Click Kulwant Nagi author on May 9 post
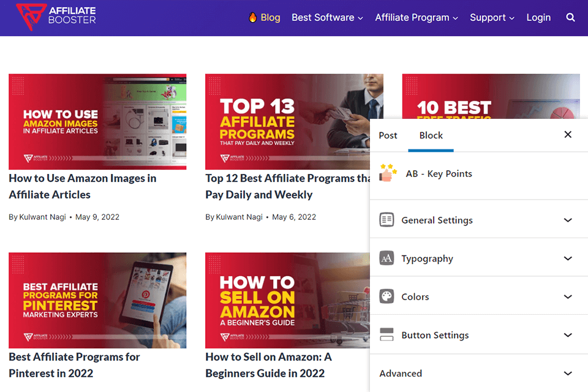Image resolution: width=588 pixels, height=392 pixels. click(42, 217)
